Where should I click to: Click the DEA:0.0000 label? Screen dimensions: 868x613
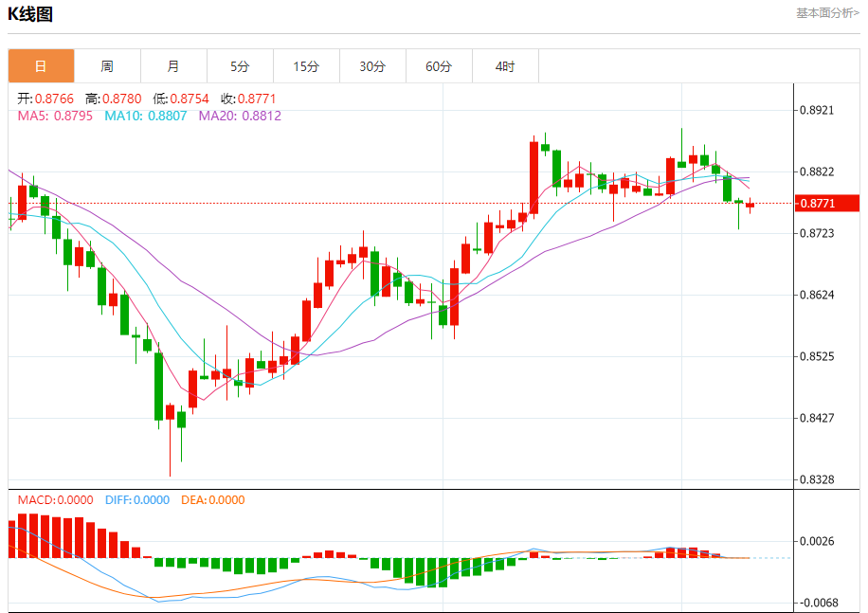[213, 500]
